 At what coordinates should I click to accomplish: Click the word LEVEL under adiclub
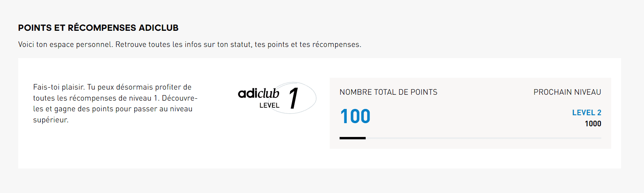(x=269, y=105)
